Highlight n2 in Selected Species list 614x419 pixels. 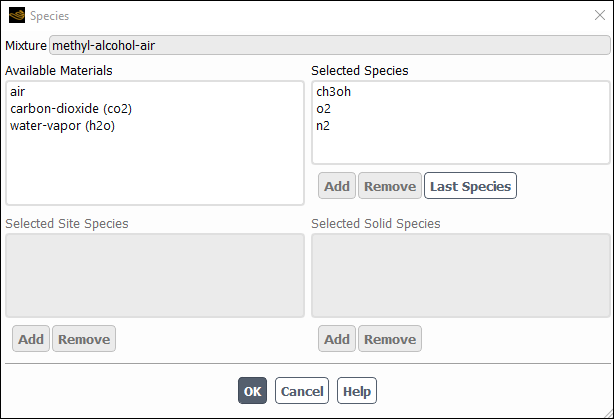click(323, 126)
